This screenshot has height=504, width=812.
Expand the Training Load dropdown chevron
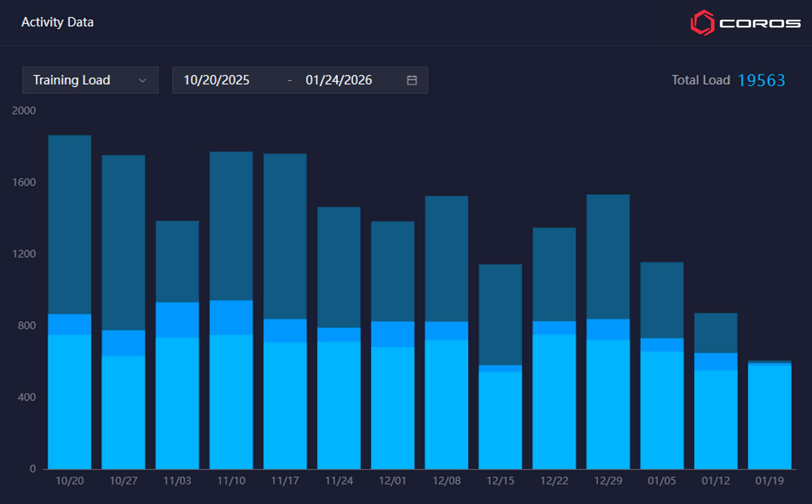(142, 80)
